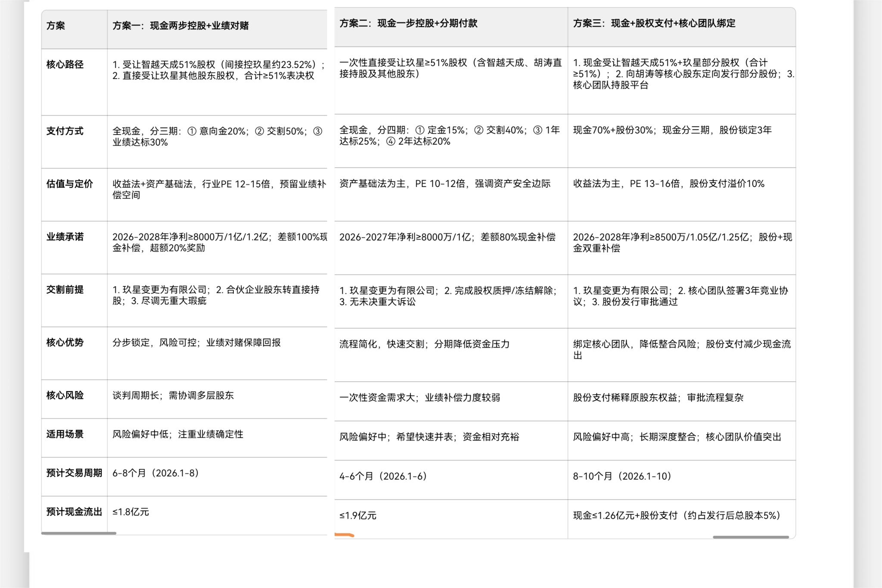882x588 pixels.
Task: Select the 核心路径 row label
Action: pyautogui.click(x=65, y=65)
